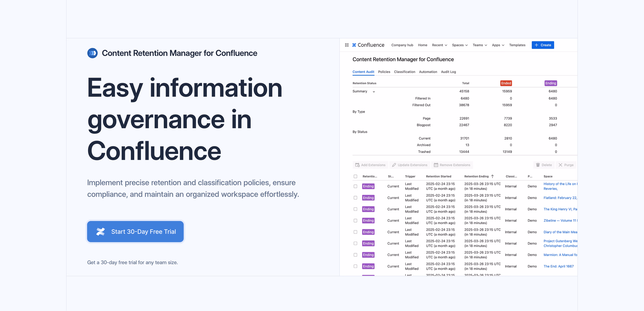Click the Confluence icon on free trial button

click(100, 232)
